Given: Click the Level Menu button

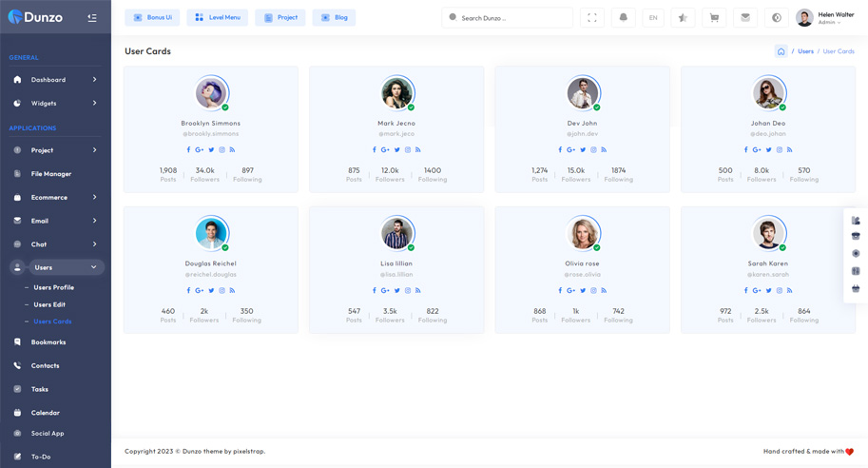Looking at the screenshot, I should pyautogui.click(x=217, y=18).
